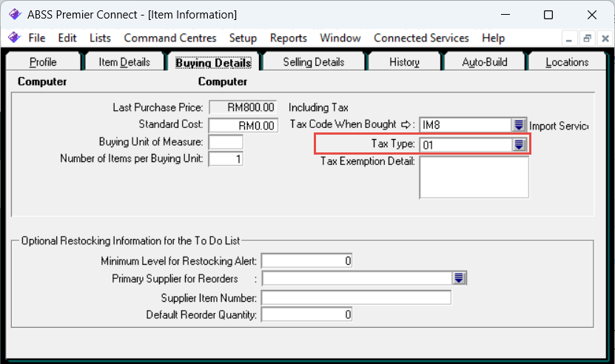Open the Primary Supplier for Reorders dropdown
The image size is (615, 364).
click(x=459, y=278)
